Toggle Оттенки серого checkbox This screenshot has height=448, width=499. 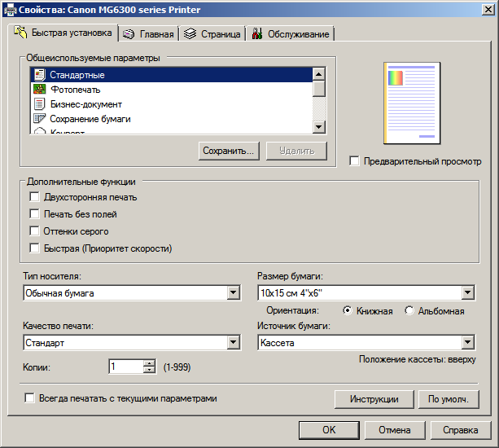[34, 231]
